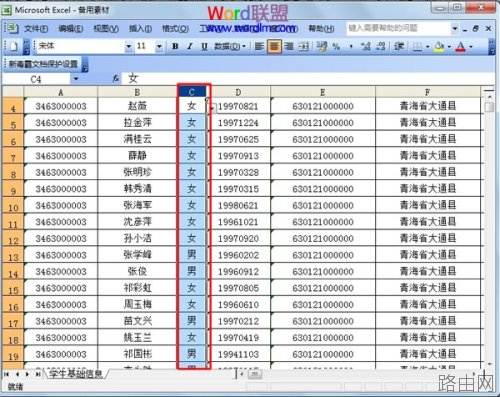The image size is (500, 397).
Task: Open the 插入(I) menu
Action: [x=140, y=29]
